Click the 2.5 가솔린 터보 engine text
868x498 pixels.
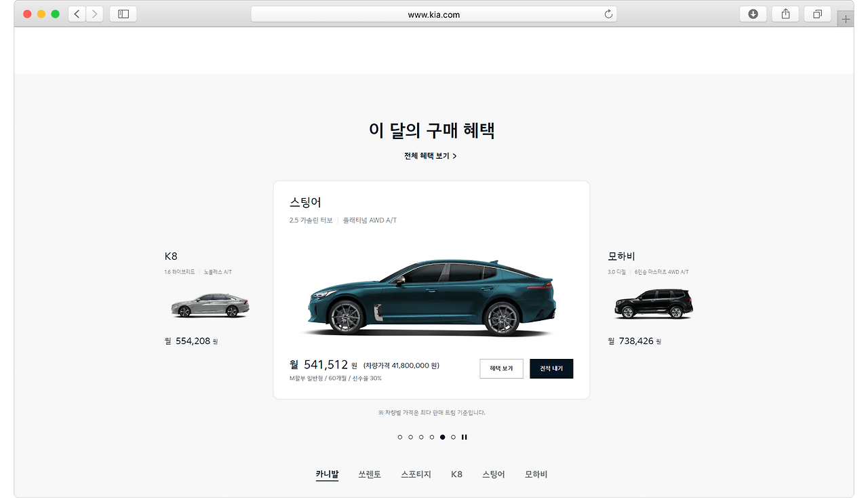[311, 221]
